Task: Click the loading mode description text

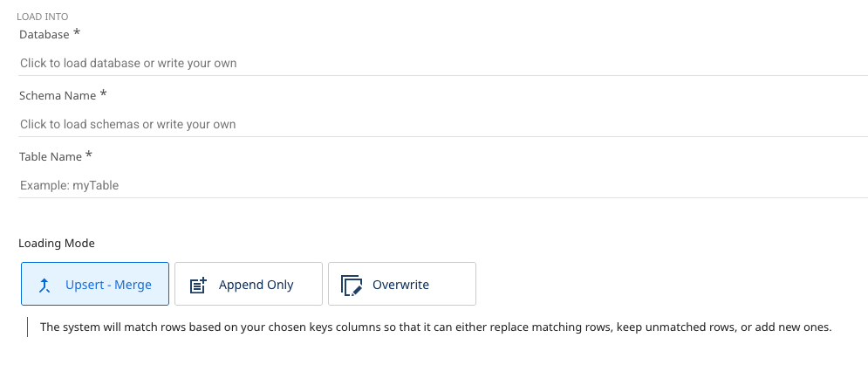Action: pyautogui.click(x=436, y=328)
